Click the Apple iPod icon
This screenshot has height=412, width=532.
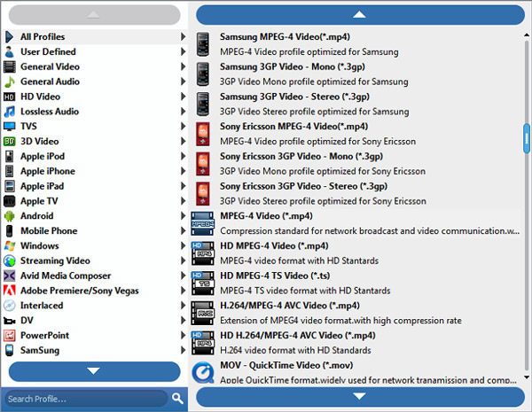coord(10,156)
